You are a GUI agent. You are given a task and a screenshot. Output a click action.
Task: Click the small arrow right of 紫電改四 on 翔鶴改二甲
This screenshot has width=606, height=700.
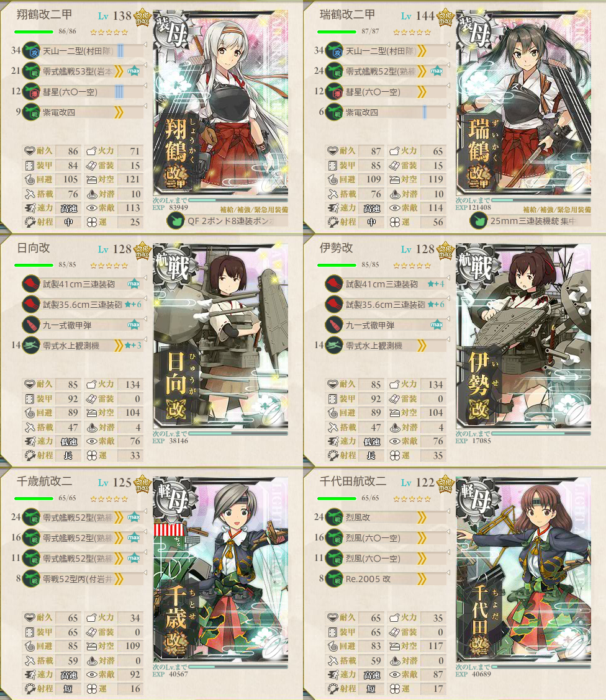[x=145, y=105]
